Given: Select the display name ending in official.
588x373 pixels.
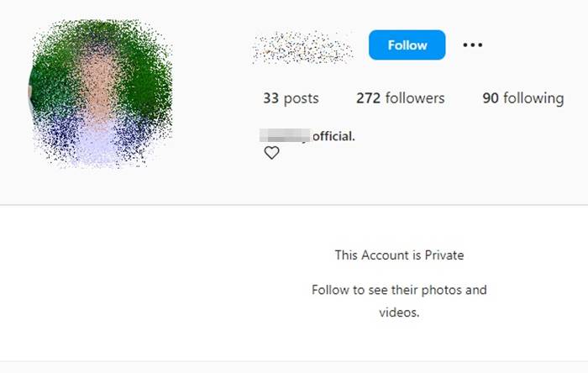Looking at the screenshot, I should pyautogui.click(x=308, y=134).
